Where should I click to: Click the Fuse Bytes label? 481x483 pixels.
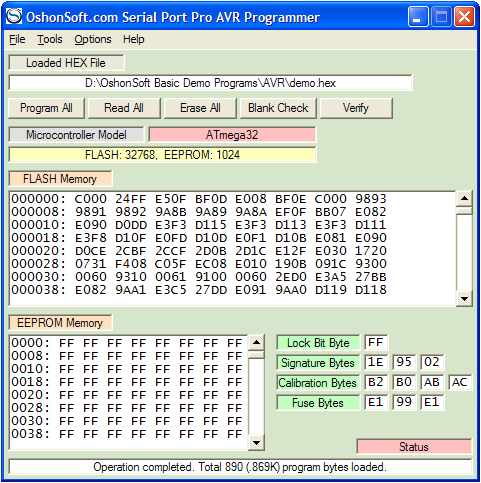tap(318, 403)
